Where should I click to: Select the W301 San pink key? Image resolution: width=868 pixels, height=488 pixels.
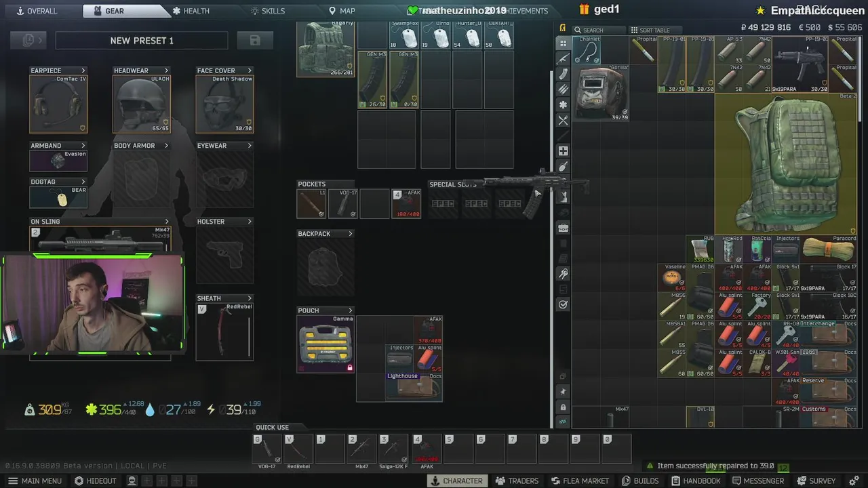tap(786, 363)
